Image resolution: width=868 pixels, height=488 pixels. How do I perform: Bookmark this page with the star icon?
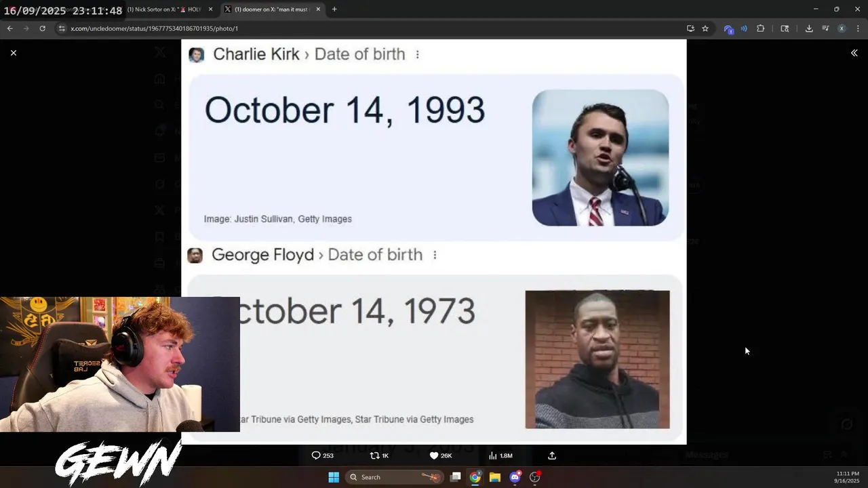(705, 28)
